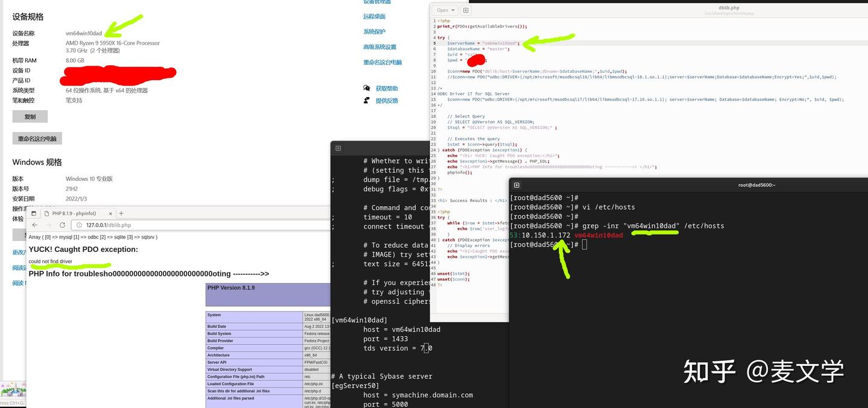868x408 pixels.
Task: Click the root@dad5600:~ terminal title
Action: 756,185
